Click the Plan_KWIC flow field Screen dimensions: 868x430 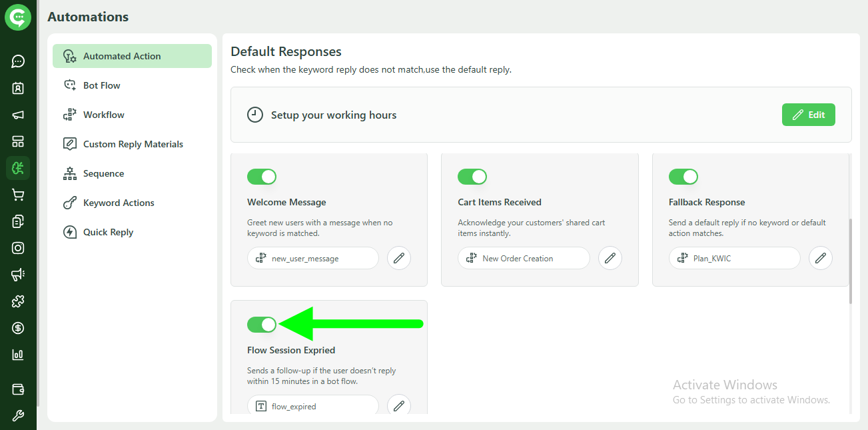click(734, 258)
